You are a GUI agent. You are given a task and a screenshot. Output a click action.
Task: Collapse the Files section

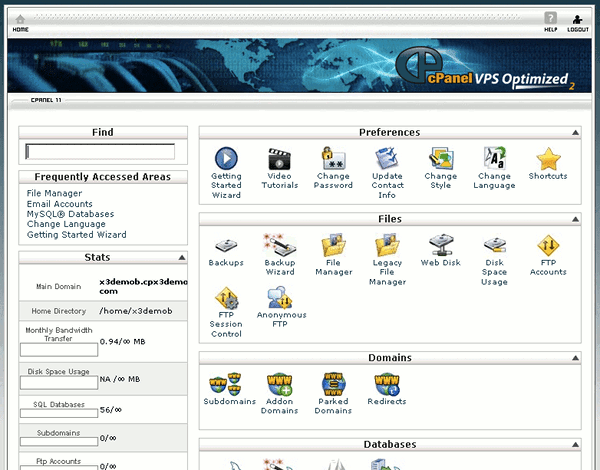(575, 219)
